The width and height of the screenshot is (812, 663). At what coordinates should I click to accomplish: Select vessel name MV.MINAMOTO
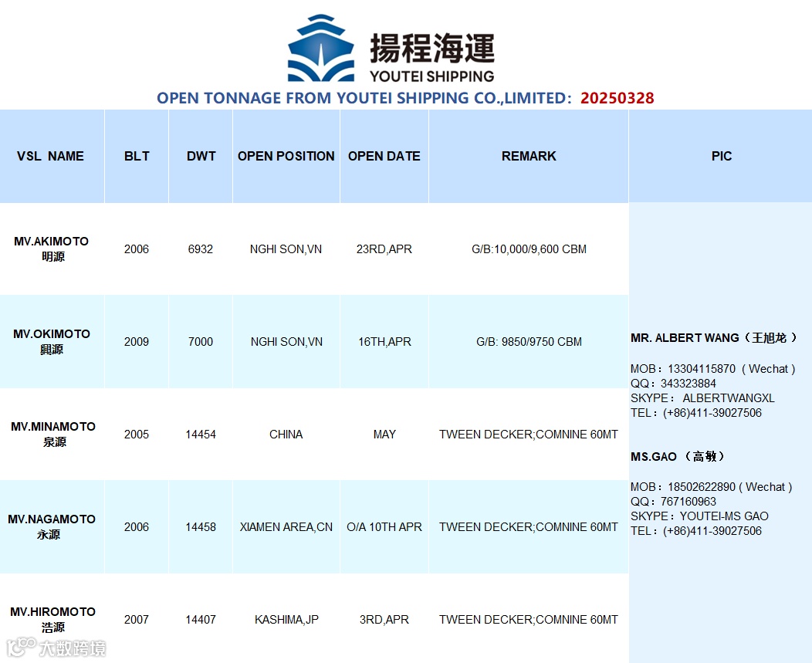coord(53,427)
